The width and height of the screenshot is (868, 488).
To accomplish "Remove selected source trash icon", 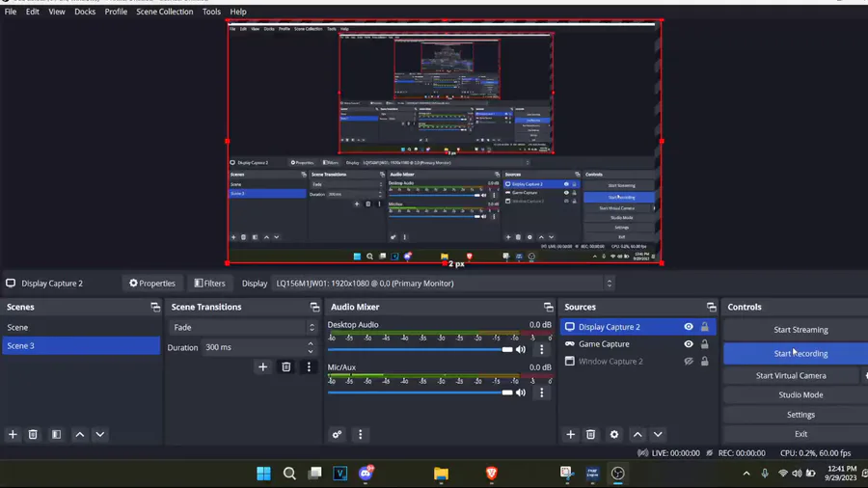I will click(x=590, y=434).
